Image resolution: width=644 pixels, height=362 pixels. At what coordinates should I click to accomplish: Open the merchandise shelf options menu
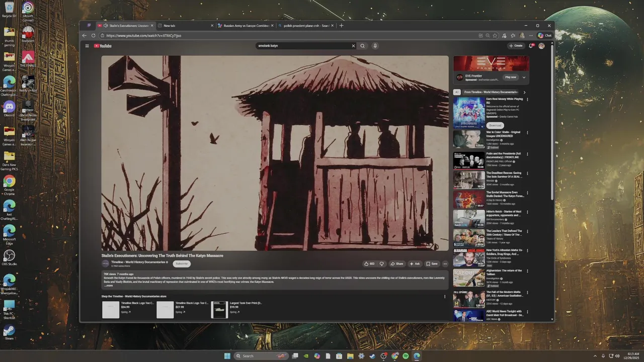tap(444, 296)
